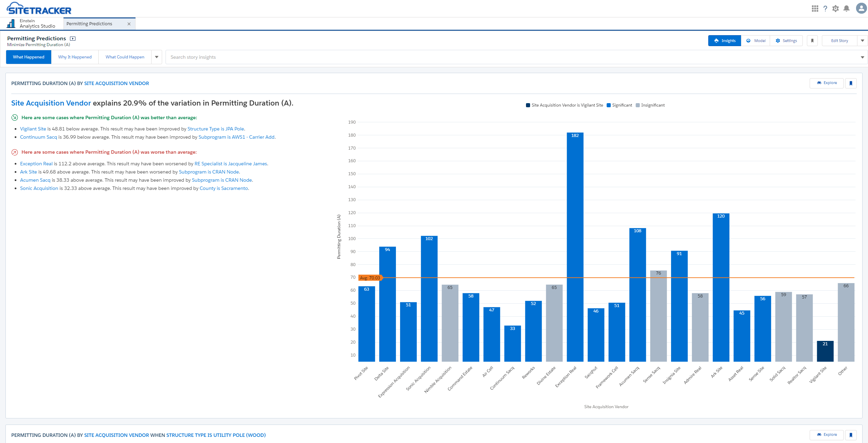Open the Continuum Sacq link
The image size is (868, 443).
pos(39,137)
